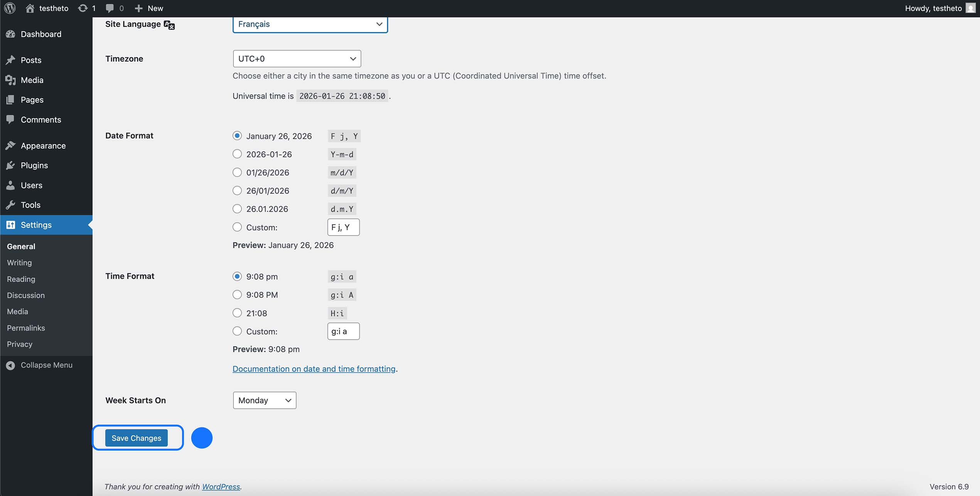Open the Site Language dropdown
This screenshot has width=980, height=496.
[x=310, y=24]
